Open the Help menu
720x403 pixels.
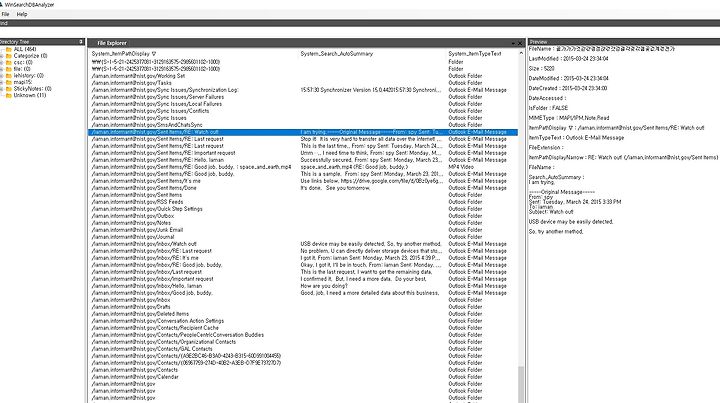click(22, 14)
